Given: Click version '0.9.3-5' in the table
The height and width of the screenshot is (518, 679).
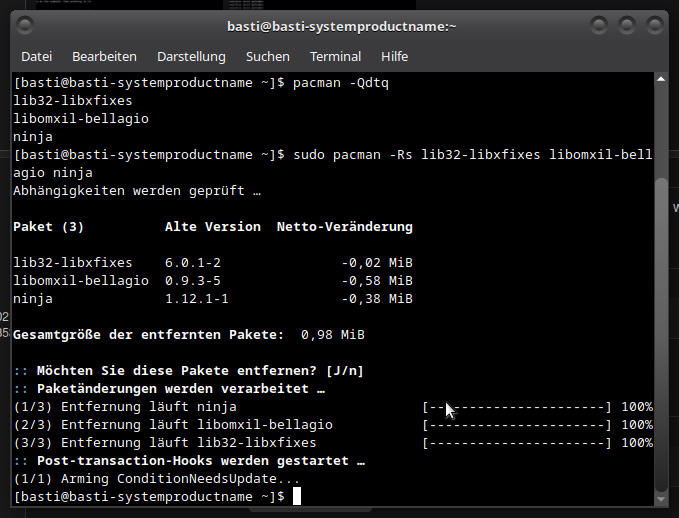Looking at the screenshot, I should (x=193, y=281).
